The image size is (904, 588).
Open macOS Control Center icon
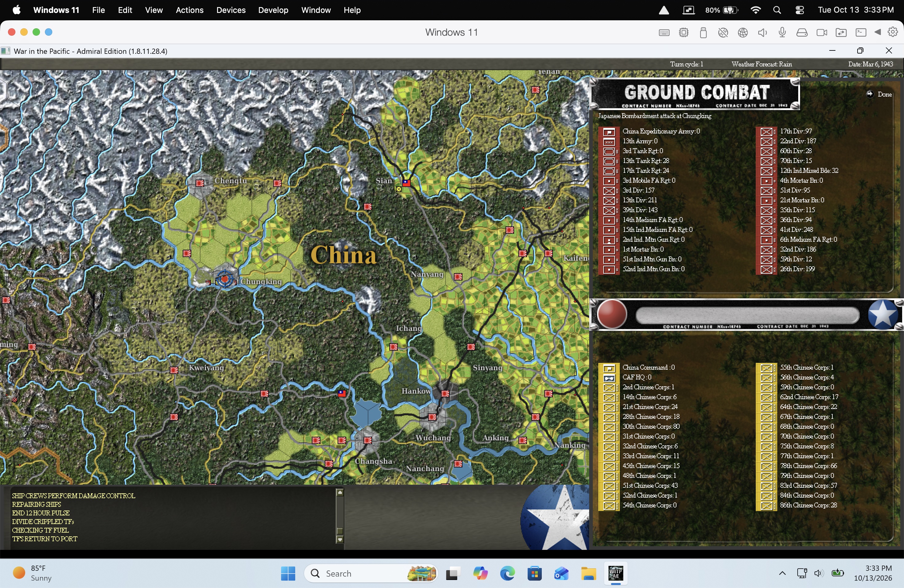point(799,10)
